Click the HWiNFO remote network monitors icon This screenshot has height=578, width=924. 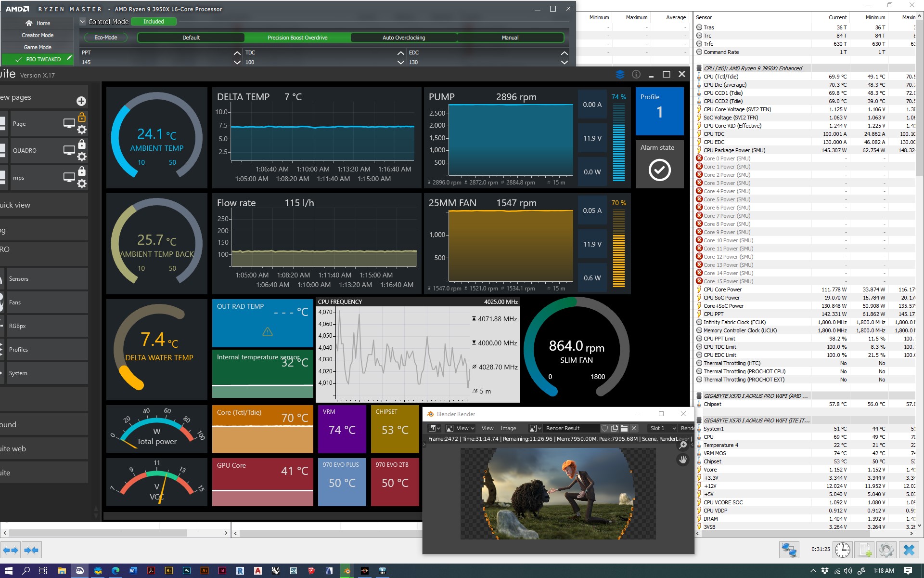pyautogui.click(x=789, y=550)
